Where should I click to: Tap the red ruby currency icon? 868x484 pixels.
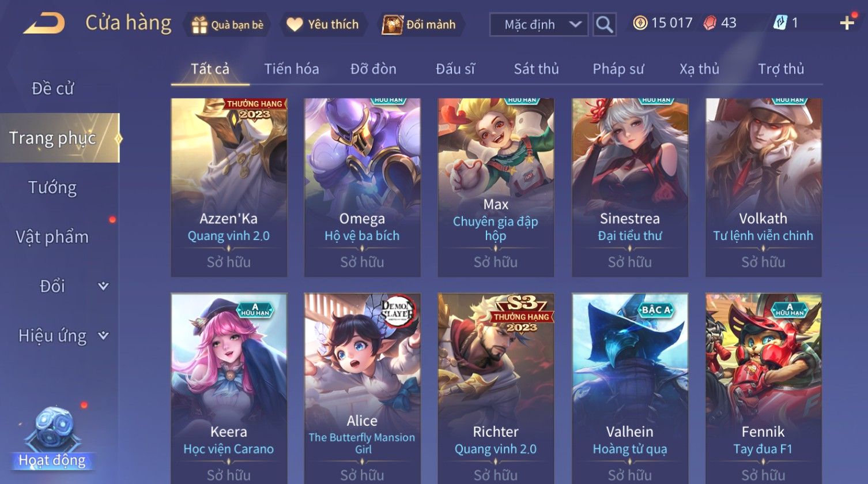pos(710,23)
